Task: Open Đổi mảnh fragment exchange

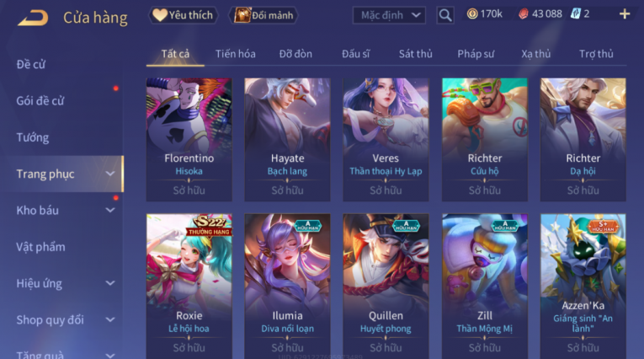Action: pyautogui.click(x=263, y=15)
